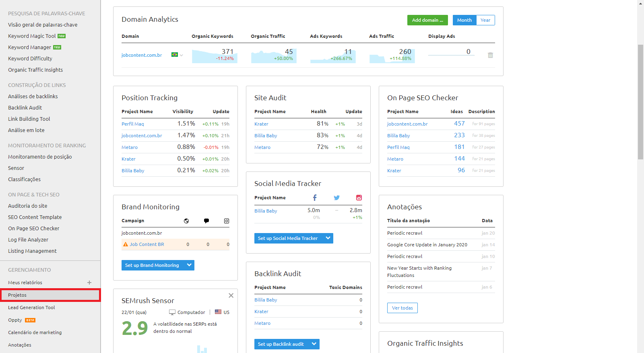The width and height of the screenshot is (644, 353).
Task: Click Instagram column icon in Brand Monitoring
Action: pyautogui.click(x=227, y=221)
